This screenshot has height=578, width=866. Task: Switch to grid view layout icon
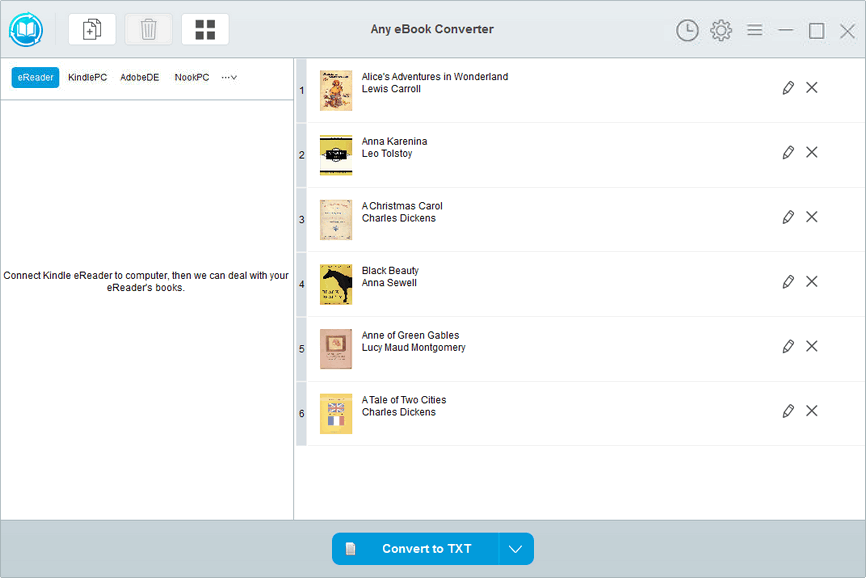(x=205, y=29)
